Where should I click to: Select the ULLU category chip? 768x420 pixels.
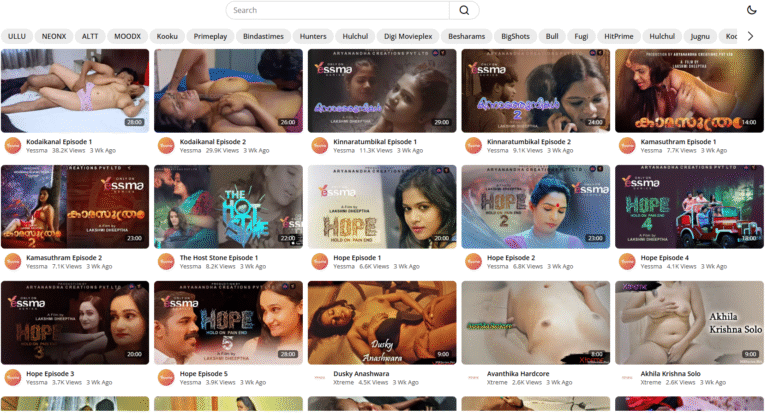pyautogui.click(x=16, y=36)
